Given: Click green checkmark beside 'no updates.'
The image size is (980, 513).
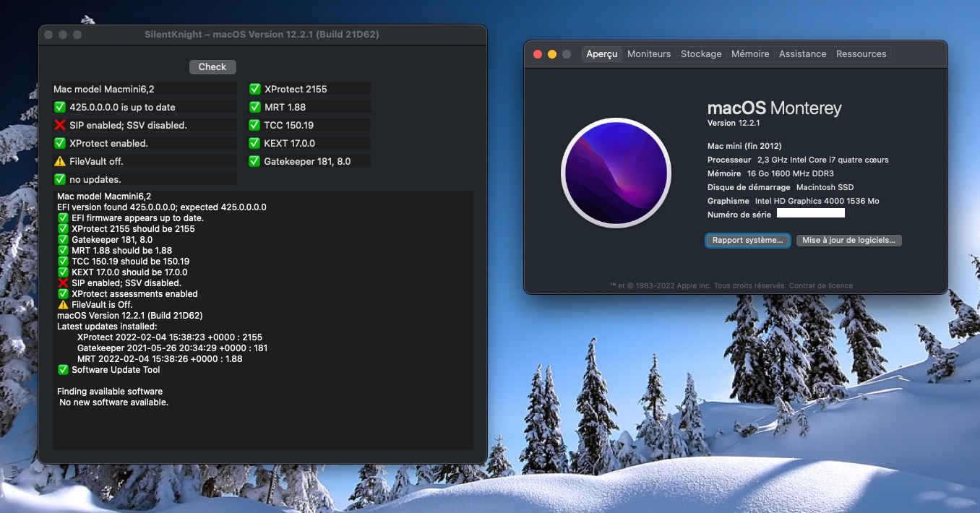Looking at the screenshot, I should [60, 179].
